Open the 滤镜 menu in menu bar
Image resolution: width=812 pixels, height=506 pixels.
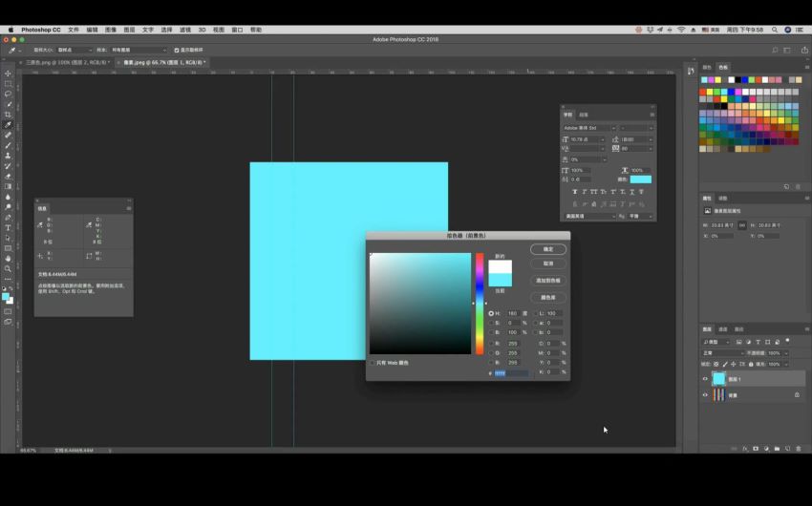pyautogui.click(x=185, y=30)
